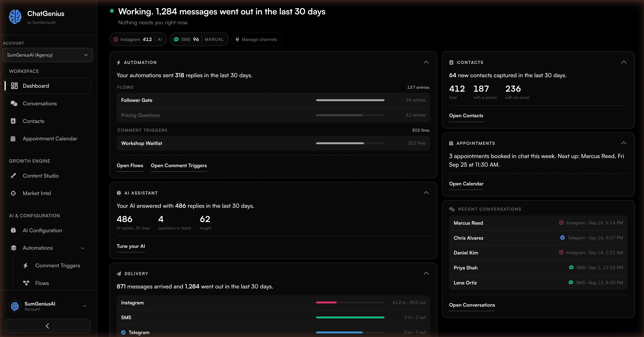This screenshot has height=337, width=644.
Task: Open the SumGeniusAI (Agency) account dropdown
Action: 47,55
